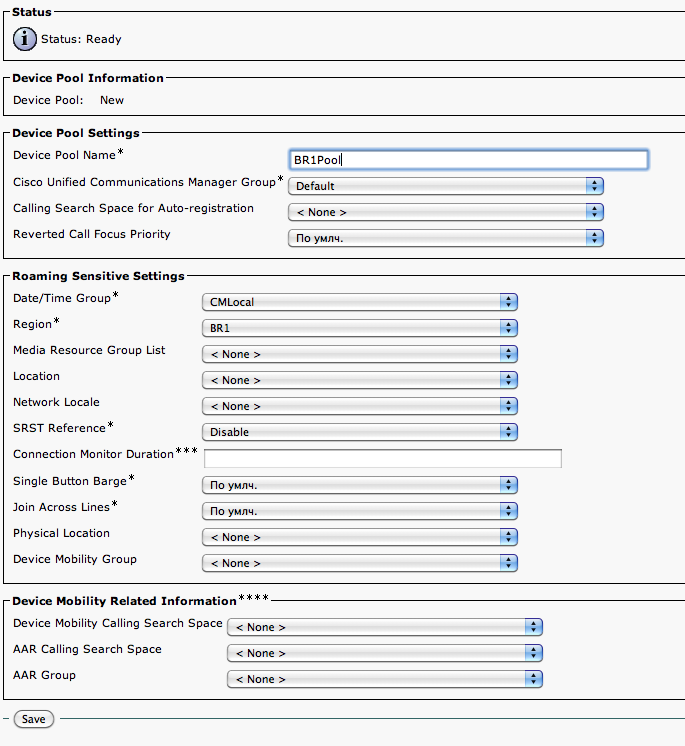Click the Device Pool Name text field
The image size is (685, 746).
467,159
